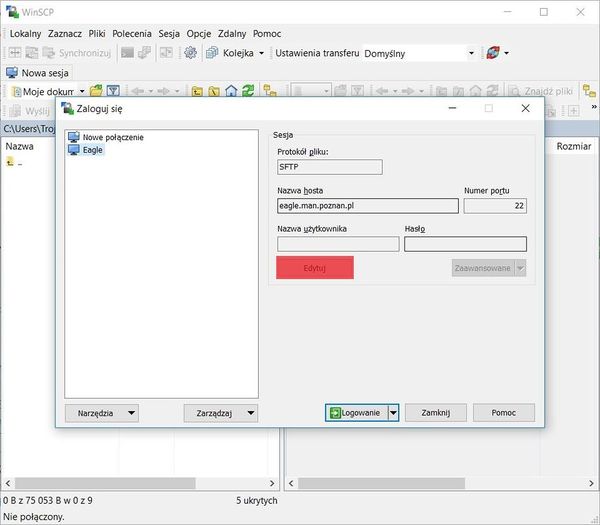Click the Zaawansowane button

(x=483, y=268)
